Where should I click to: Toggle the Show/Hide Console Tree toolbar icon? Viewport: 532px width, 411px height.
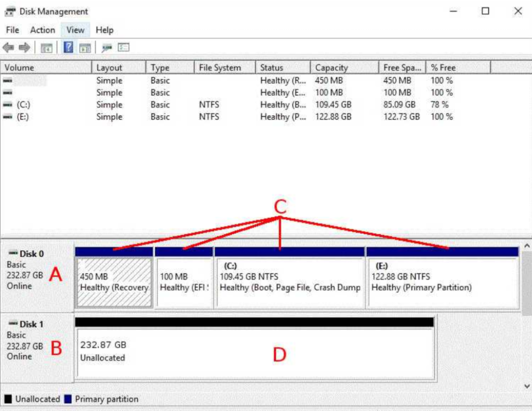(46, 47)
